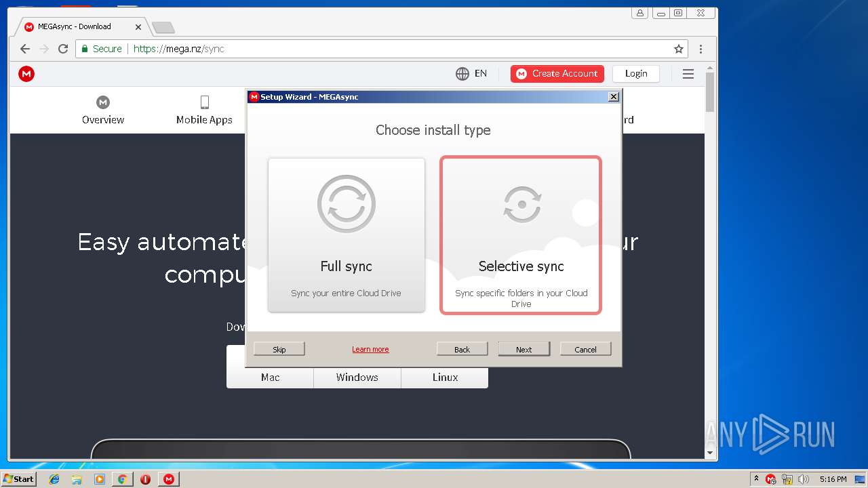Viewport: 868px width, 488px height.
Task: Bookmark this page with the star icon
Action: click(x=678, y=49)
